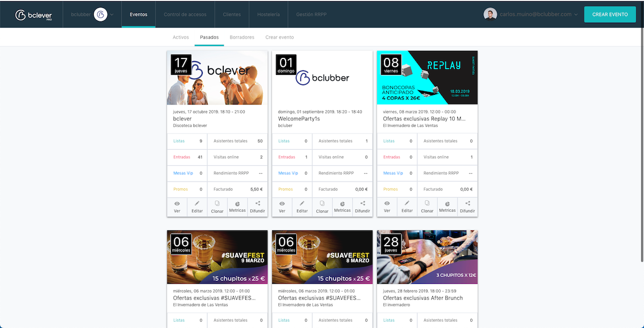644x328 pixels.
Task: Open Ver on the Replay 10 M... event card
Action: tap(387, 207)
